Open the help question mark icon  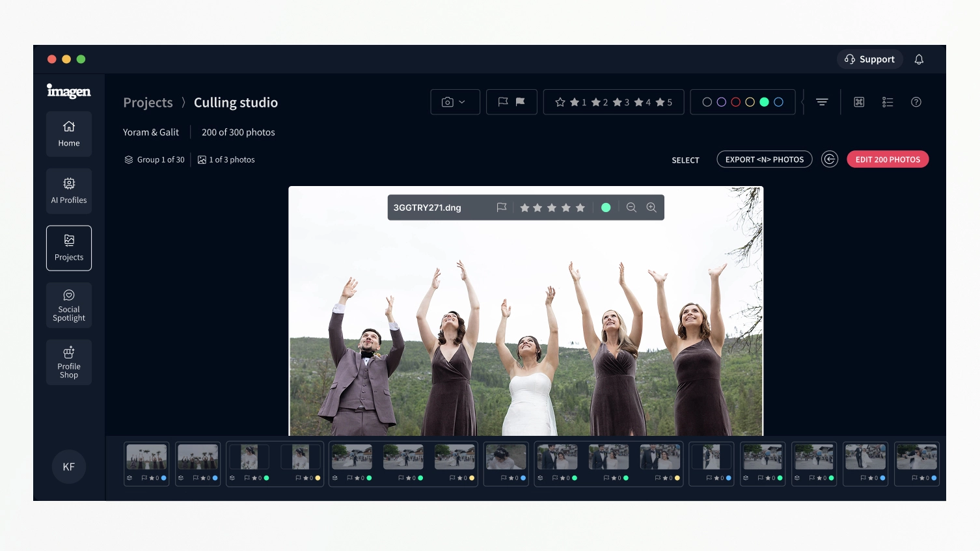click(916, 102)
